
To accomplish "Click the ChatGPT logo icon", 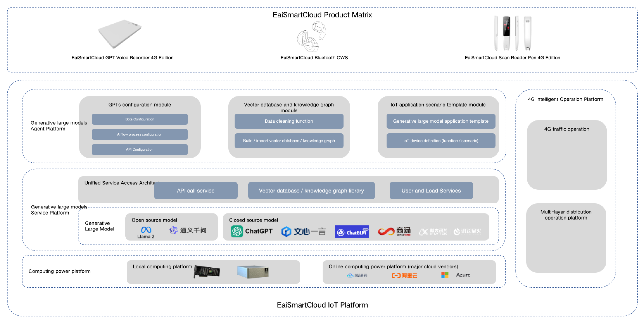I will click(x=237, y=231).
